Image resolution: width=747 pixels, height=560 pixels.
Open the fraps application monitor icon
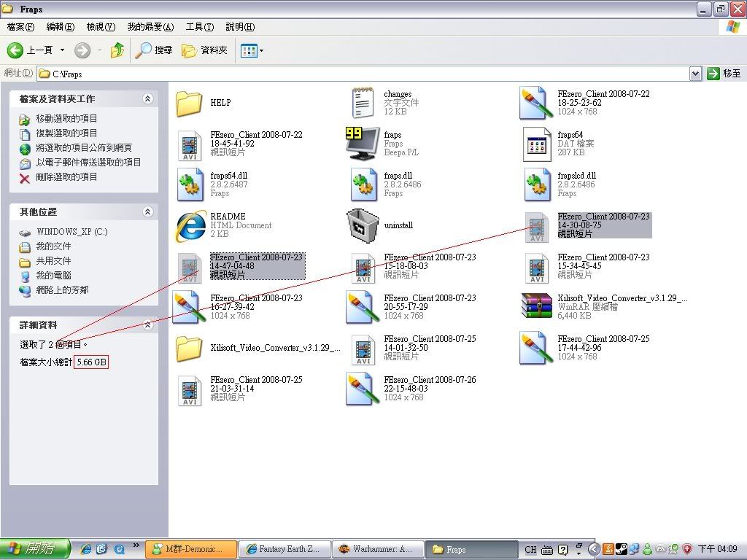click(x=363, y=144)
